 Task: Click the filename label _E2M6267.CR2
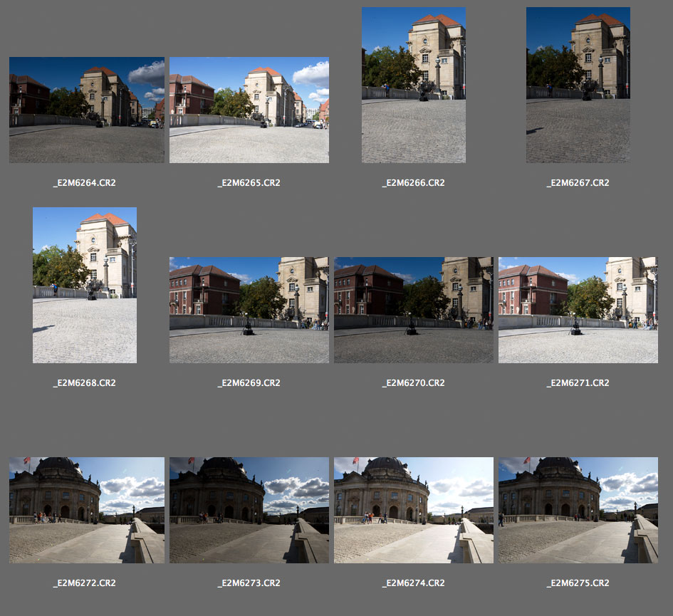pyautogui.click(x=578, y=183)
